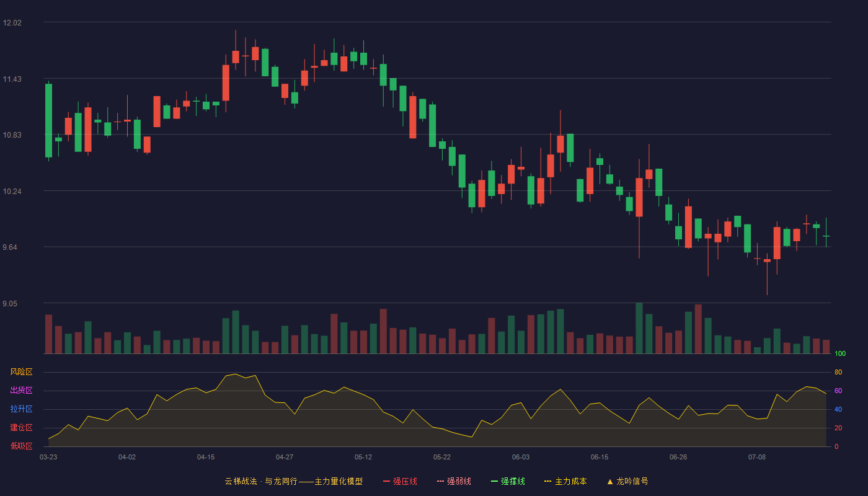
Task: Select the 拉升区 zone label
Action: (21, 409)
